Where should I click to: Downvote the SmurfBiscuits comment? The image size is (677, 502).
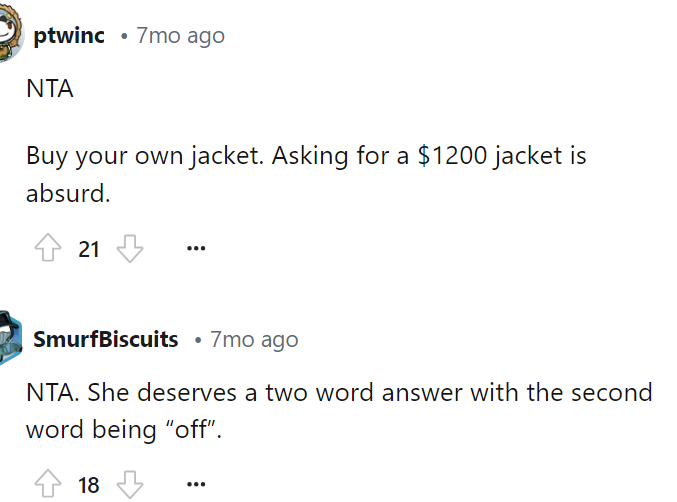[130, 486]
